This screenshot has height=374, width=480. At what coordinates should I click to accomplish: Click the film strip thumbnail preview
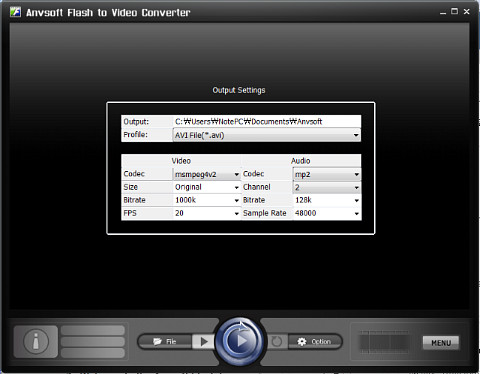[x=385, y=342]
